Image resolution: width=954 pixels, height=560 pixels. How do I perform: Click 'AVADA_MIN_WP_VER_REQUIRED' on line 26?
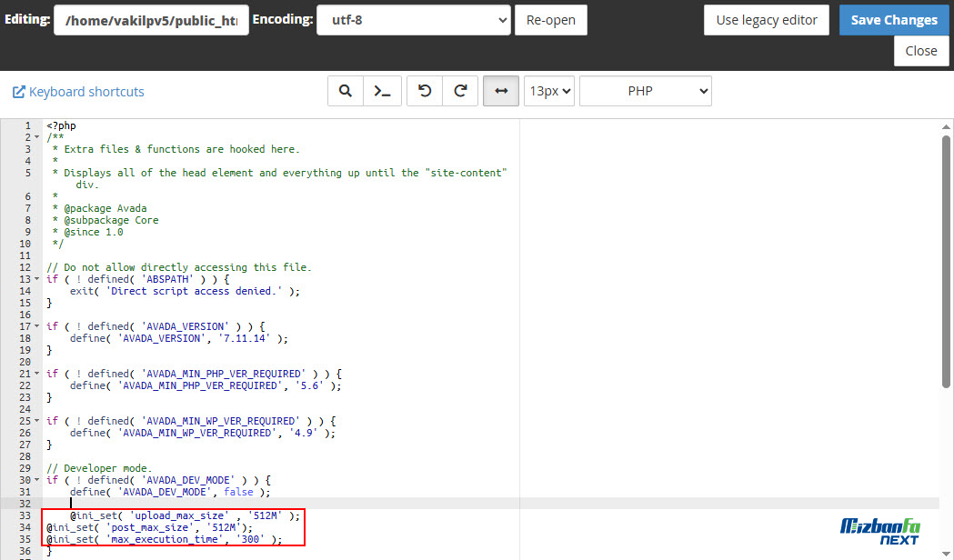(197, 433)
